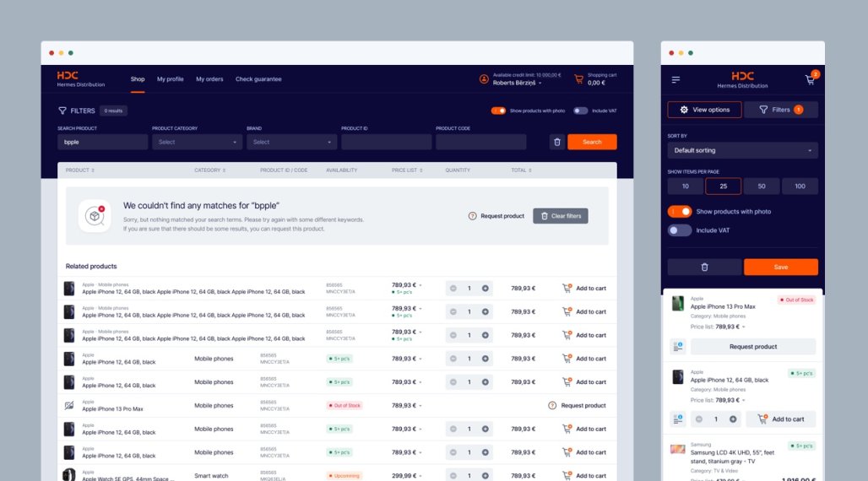Toggle Include VAT in mobile view options

[x=679, y=230]
